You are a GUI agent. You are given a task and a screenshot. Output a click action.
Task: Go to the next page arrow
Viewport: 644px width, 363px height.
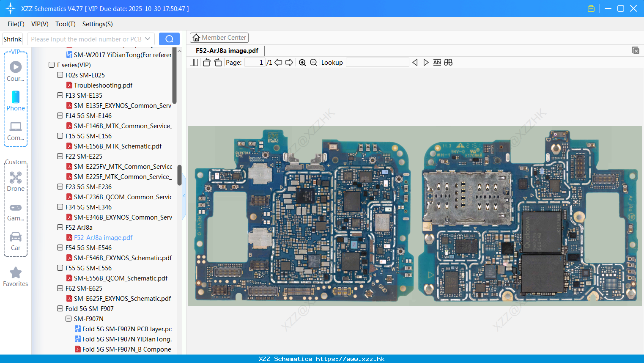coord(289,63)
